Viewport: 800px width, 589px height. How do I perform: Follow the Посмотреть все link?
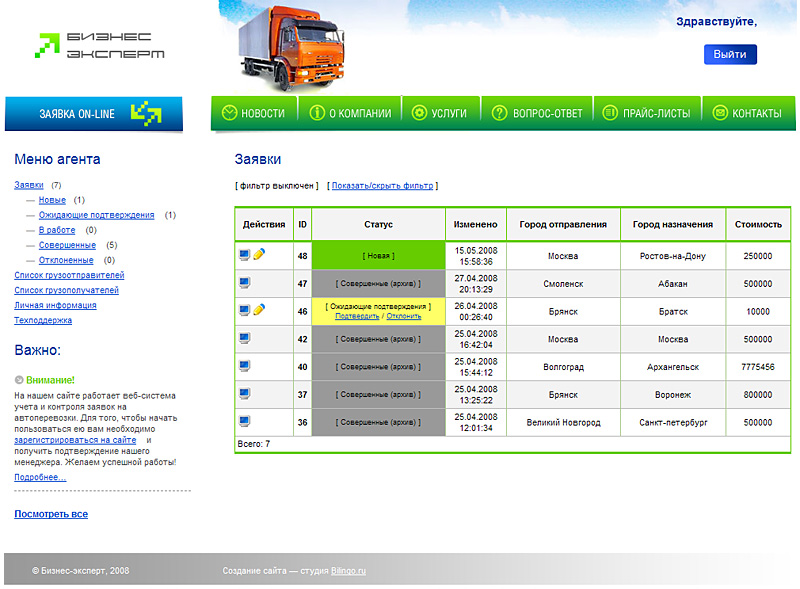click(51, 514)
